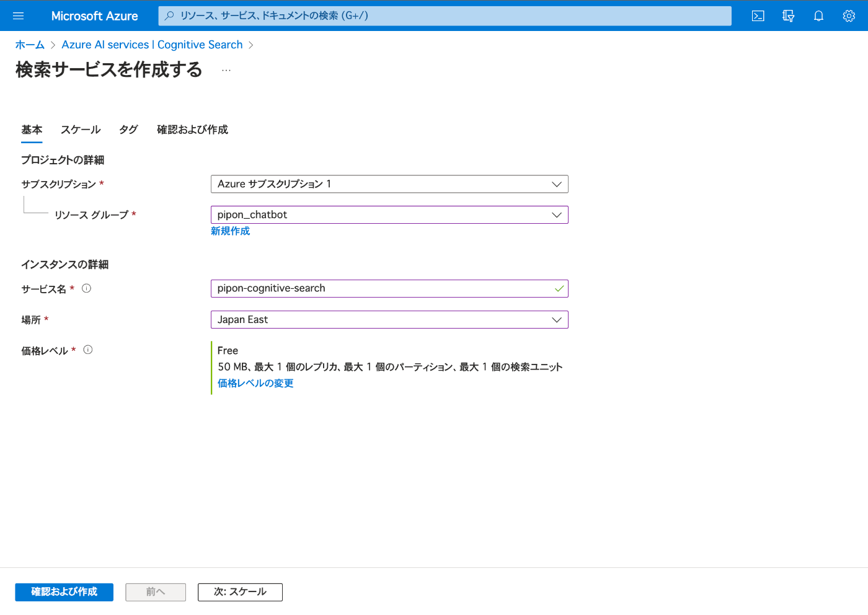Click the 50 MB pricing description text
This screenshot has height=615, width=868.
pyautogui.click(x=390, y=367)
